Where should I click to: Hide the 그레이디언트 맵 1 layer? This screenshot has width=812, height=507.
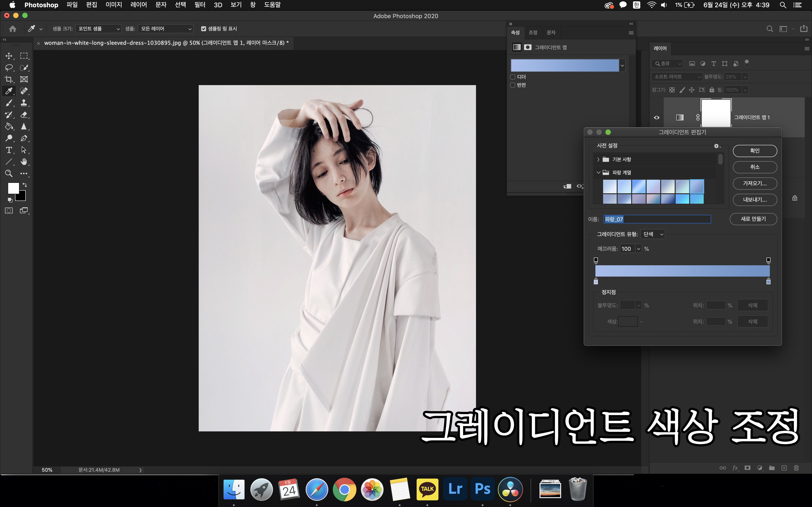(x=657, y=117)
